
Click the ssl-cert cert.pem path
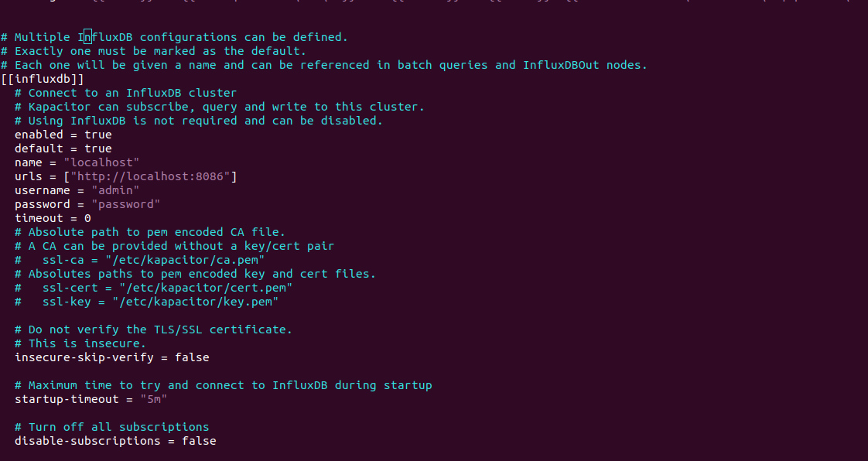tap(206, 288)
